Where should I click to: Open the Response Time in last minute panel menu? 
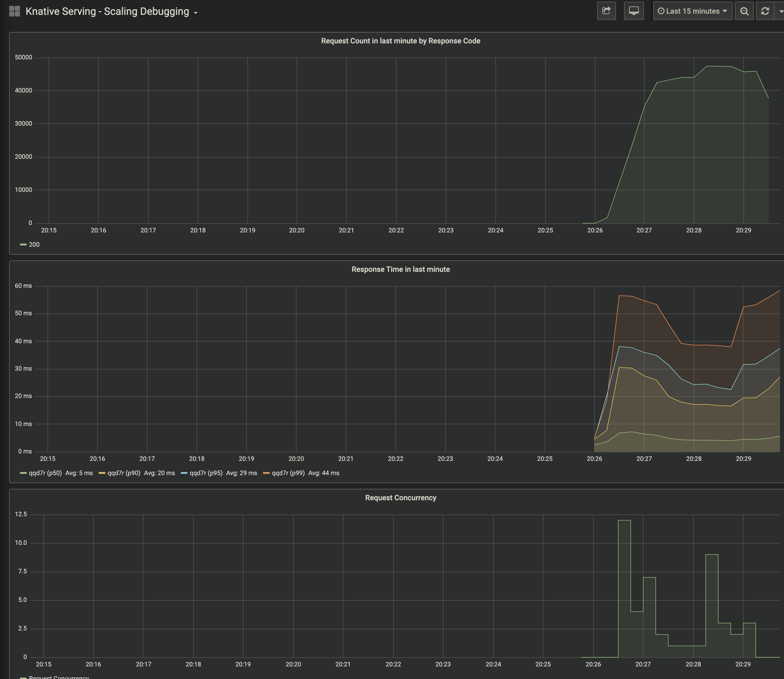click(x=400, y=270)
